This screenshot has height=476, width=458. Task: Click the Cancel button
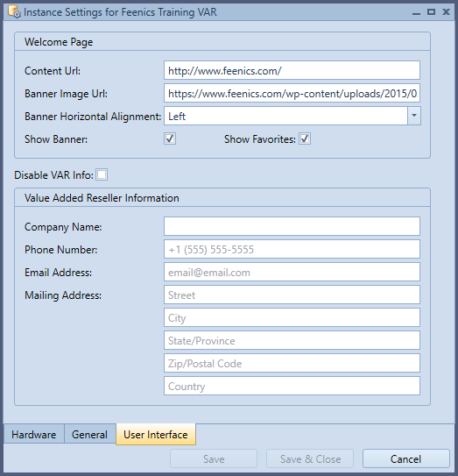(405, 458)
